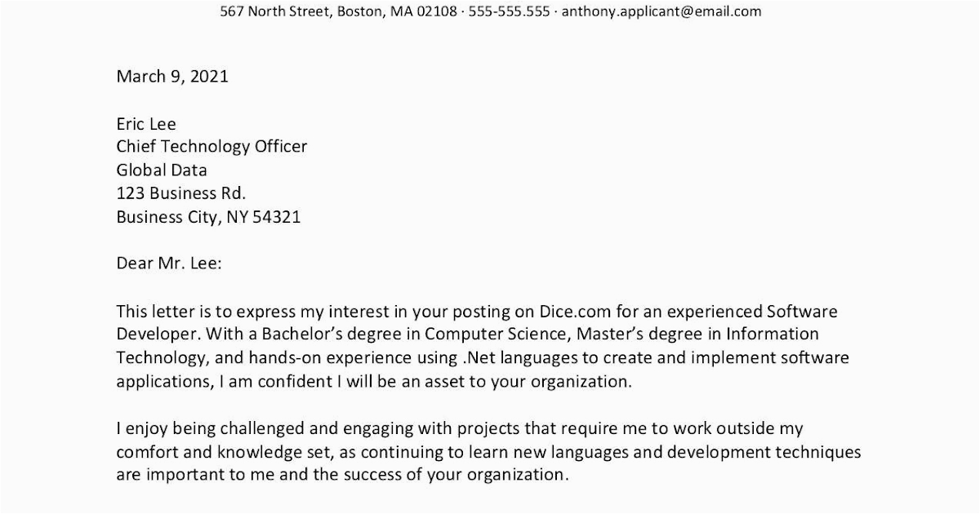Screen dimensions: 980x514
Task: Click the company name Global Data
Action: [x=162, y=171]
